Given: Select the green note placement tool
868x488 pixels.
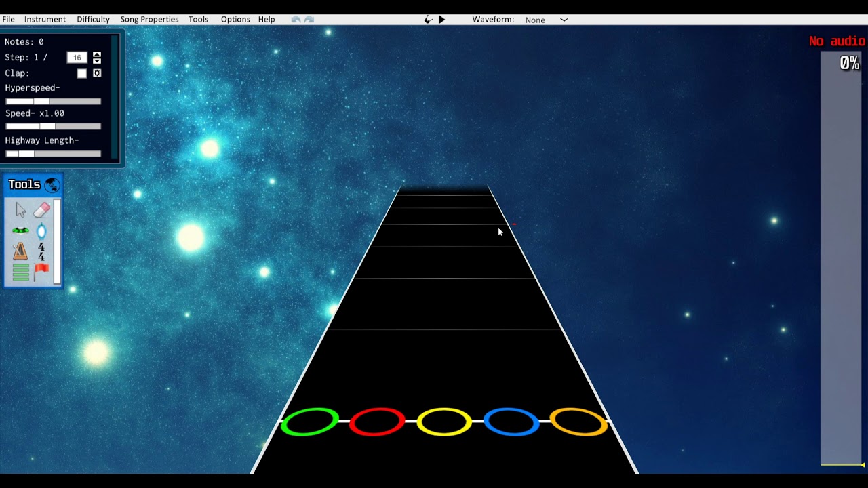Looking at the screenshot, I should pos(20,231).
